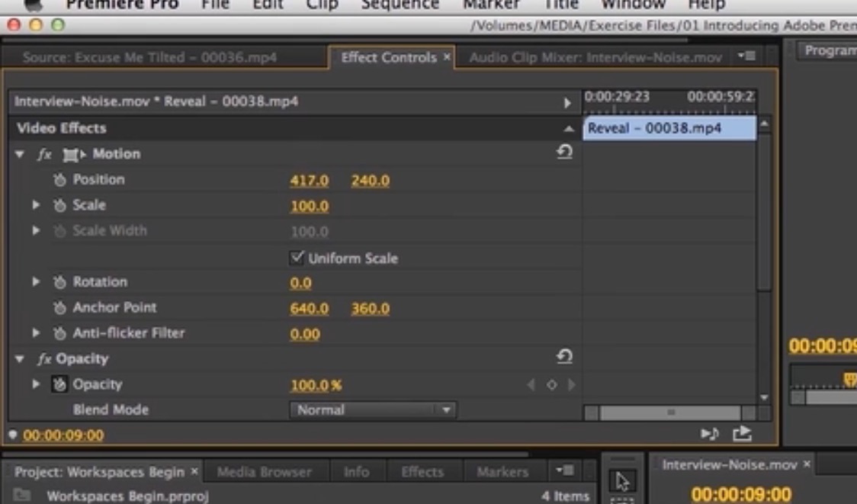The width and height of the screenshot is (857, 504).
Task: Switch to the Info tab
Action: point(356,472)
